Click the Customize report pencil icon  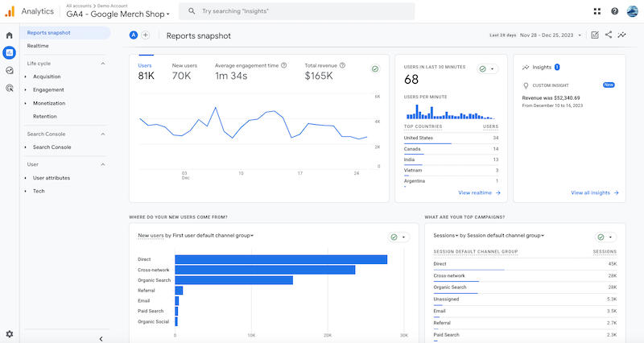[594, 35]
